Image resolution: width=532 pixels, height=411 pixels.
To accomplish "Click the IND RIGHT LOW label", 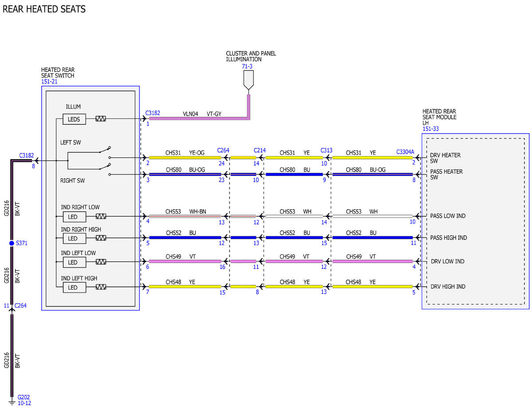I will click(x=80, y=207).
